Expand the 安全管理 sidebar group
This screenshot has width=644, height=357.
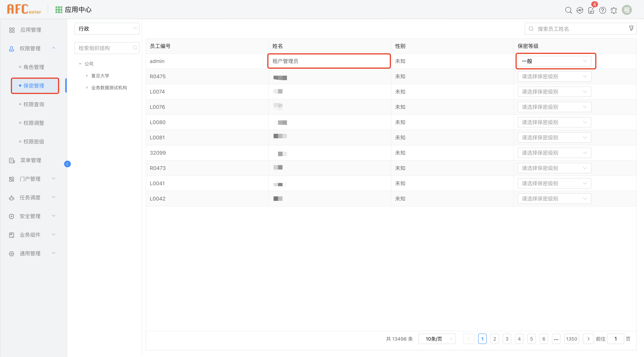click(x=53, y=216)
